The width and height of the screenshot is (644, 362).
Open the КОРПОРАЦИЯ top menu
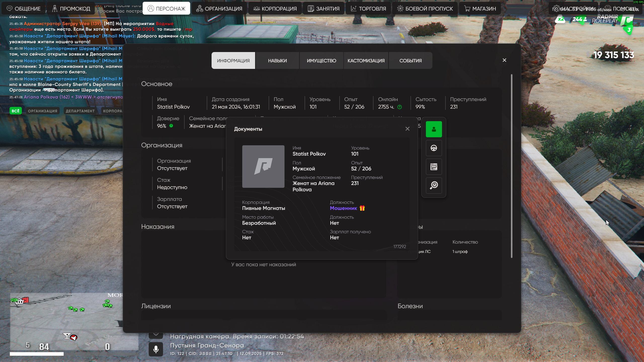pyautogui.click(x=275, y=9)
